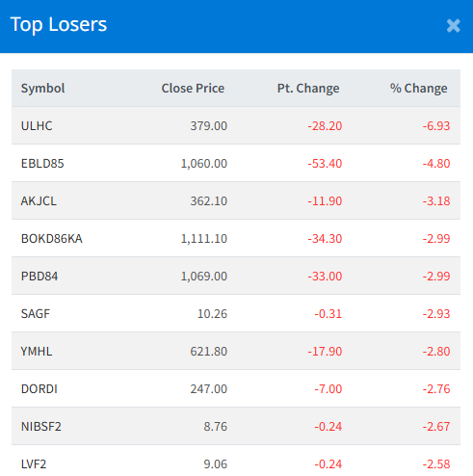This screenshot has width=473, height=476.
Task: Sort by Pt. Change column header
Action: [308, 89]
